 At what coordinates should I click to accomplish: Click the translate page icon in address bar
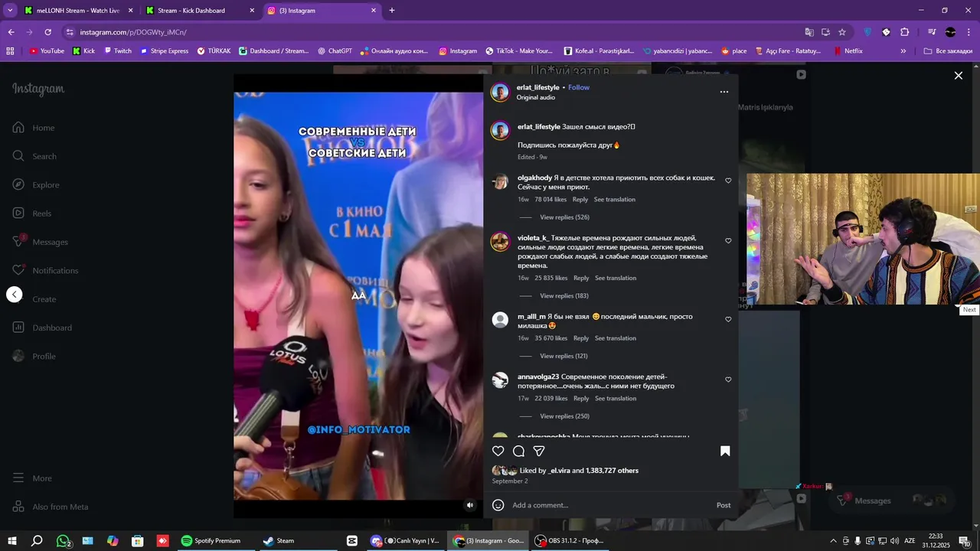click(x=809, y=32)
